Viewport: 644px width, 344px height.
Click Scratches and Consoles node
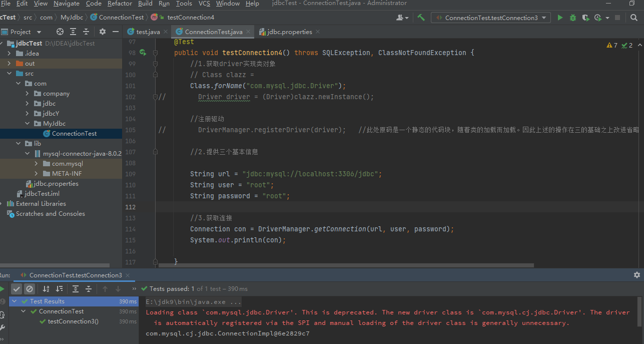click(x=50, y=214)
